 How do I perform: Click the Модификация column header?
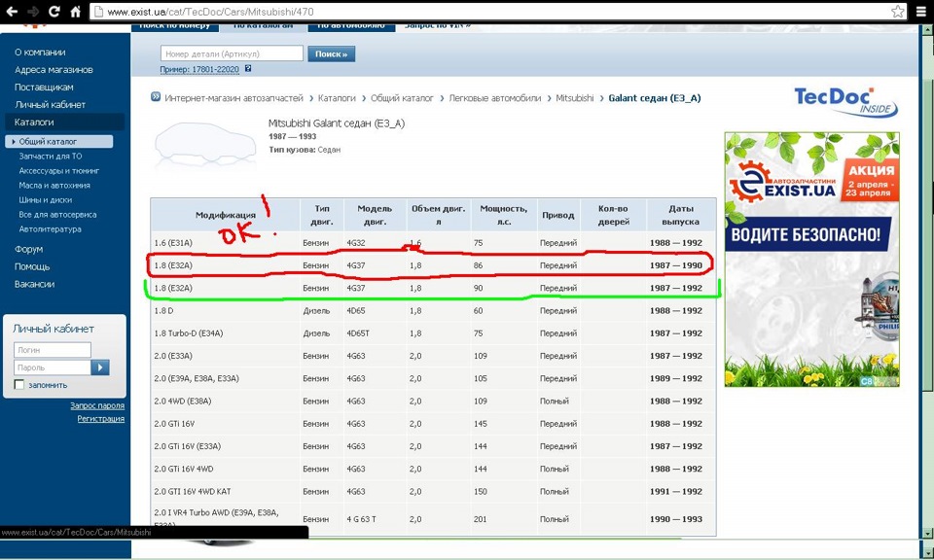(x=225, y=215)
